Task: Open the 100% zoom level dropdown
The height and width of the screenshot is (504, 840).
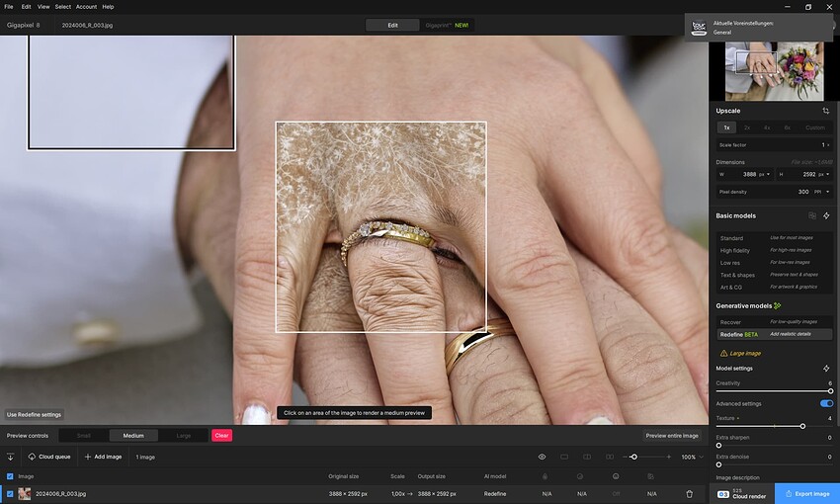Action: click(x=692, y=457)
